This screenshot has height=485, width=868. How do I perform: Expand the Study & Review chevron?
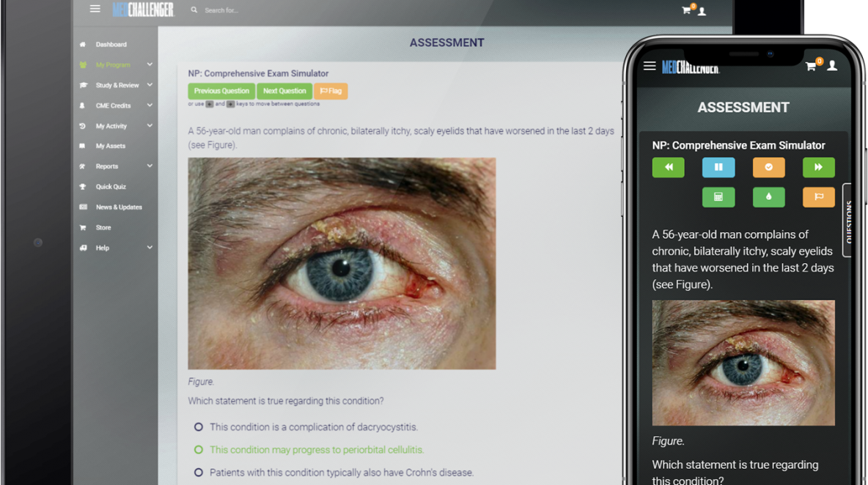pyautogui.click(x=150, y=85)
